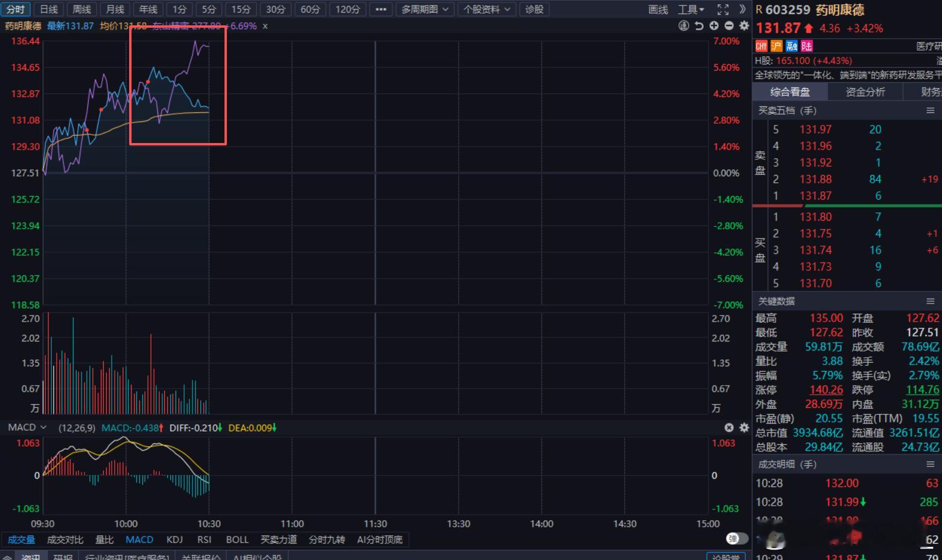This screenshot has width=942, height=560.
Task: Click the stock name 药明康德 in the right panel header
Action: [x=839, y=10]
